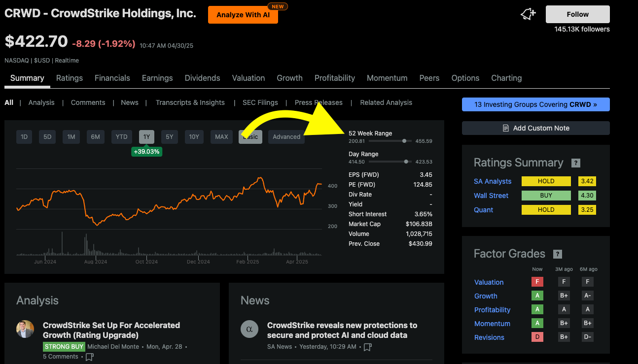
Task: Click the yellow HOLD badge for SA Analysts
Action: [546, 181]
